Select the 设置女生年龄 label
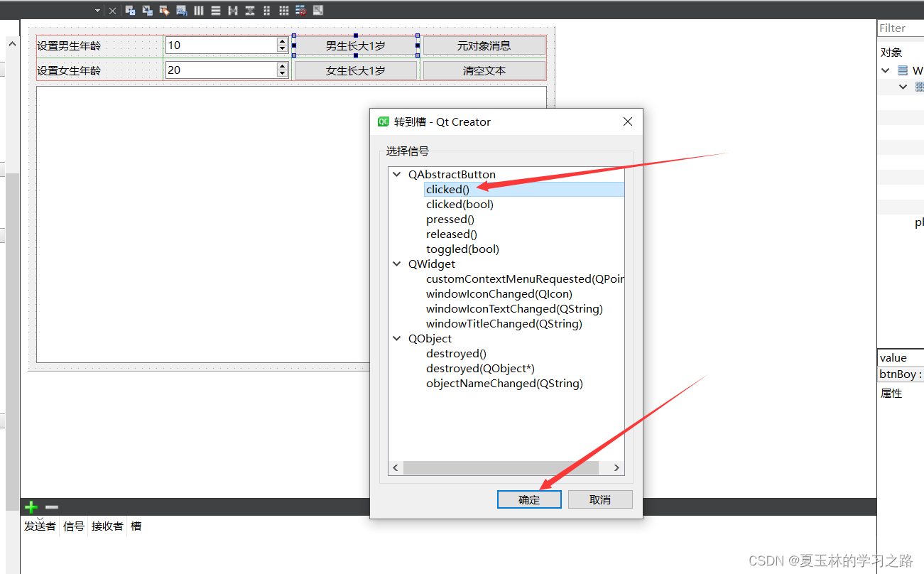 pyautogui.click(x=69, y=70)
